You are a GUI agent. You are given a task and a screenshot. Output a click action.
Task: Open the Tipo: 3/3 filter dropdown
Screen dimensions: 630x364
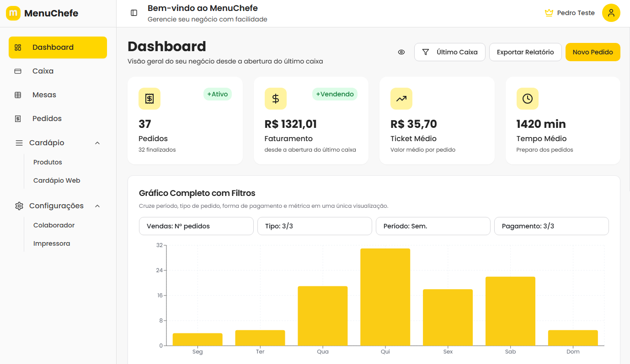click(x=315, y=226)
